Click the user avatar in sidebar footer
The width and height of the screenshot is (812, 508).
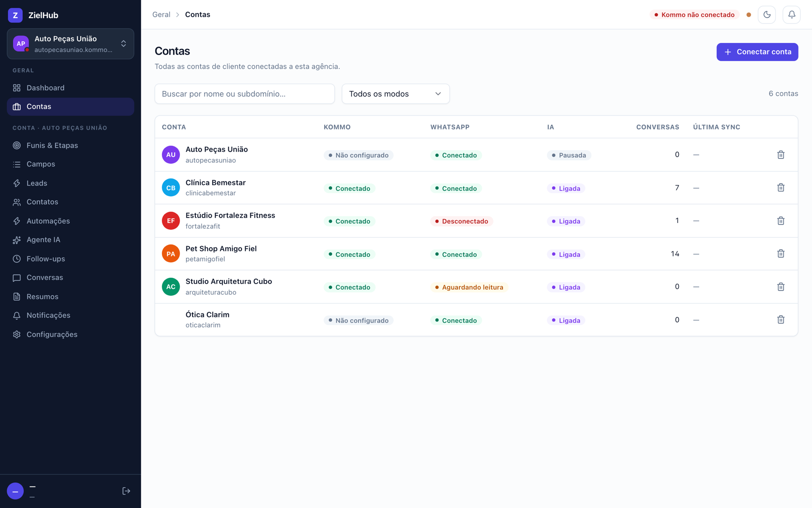click(15, 491)
